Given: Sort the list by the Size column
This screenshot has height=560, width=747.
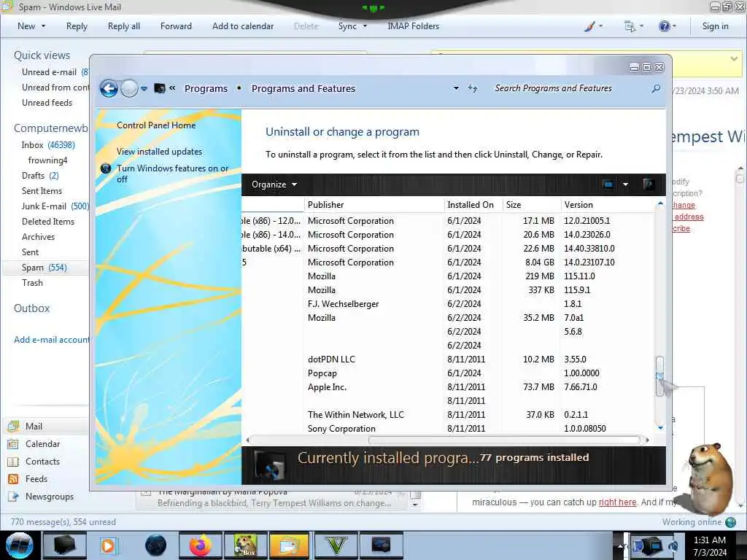Looking at the screenshot, I should point(531,205).
